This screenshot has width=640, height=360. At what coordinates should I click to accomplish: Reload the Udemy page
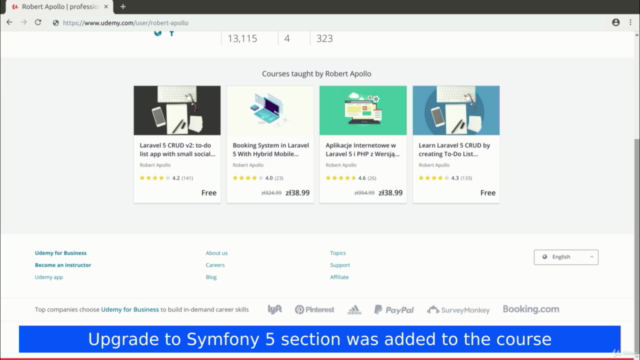[38, 22]
